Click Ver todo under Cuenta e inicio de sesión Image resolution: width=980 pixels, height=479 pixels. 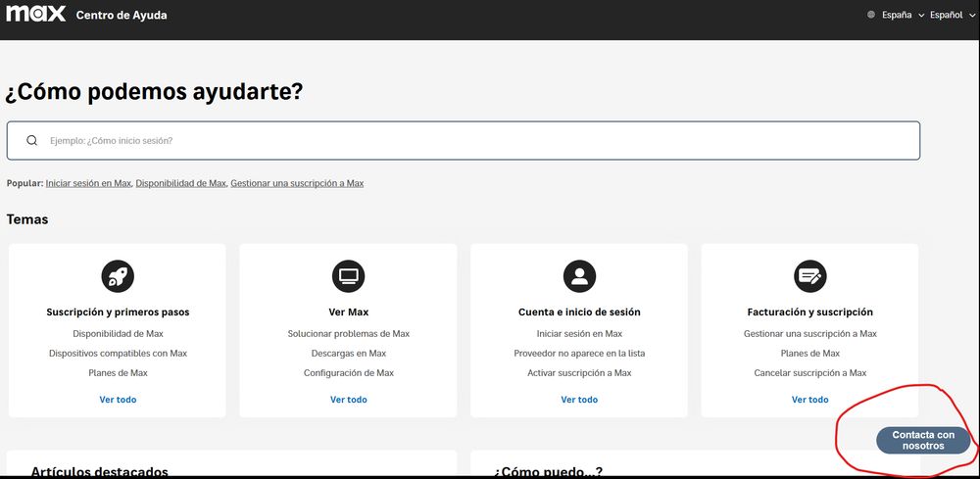click(579, 400)
